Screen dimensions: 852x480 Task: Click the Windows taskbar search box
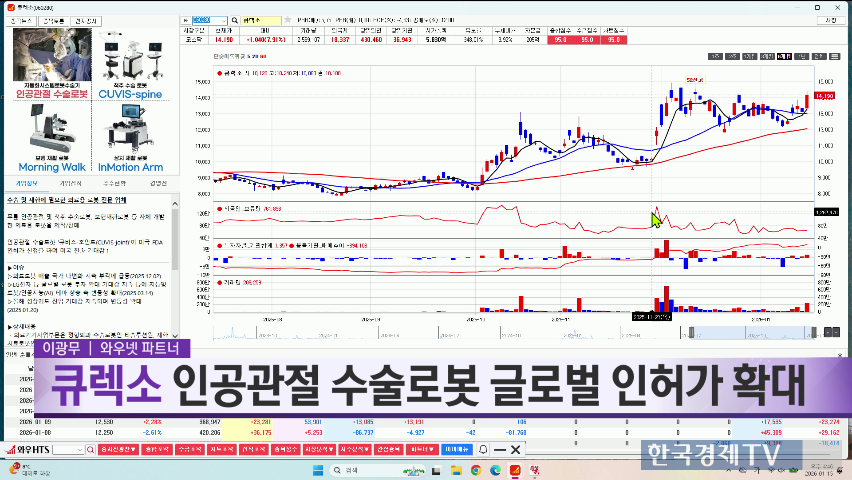[x=372, y=470]
